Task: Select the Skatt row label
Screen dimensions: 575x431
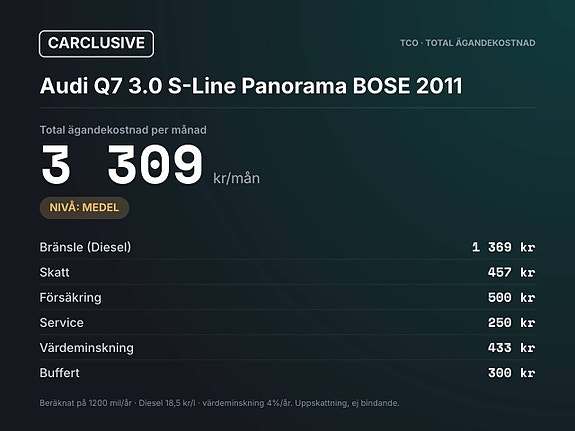Action: (54, 273)
